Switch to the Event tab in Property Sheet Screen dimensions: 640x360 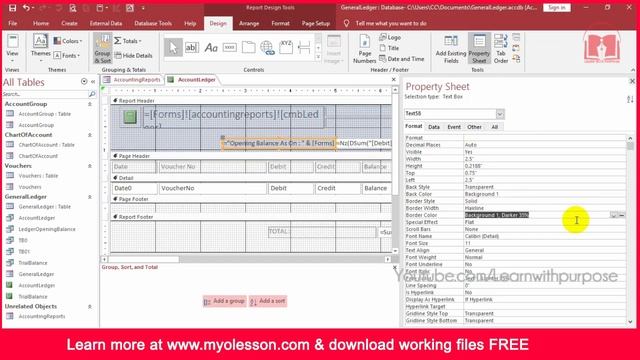454,127
